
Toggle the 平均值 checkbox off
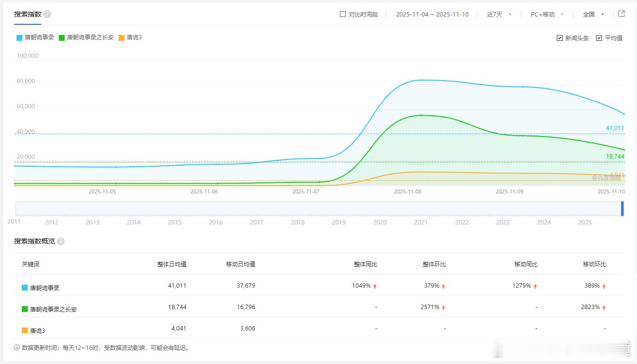click(x=599, y=38)
